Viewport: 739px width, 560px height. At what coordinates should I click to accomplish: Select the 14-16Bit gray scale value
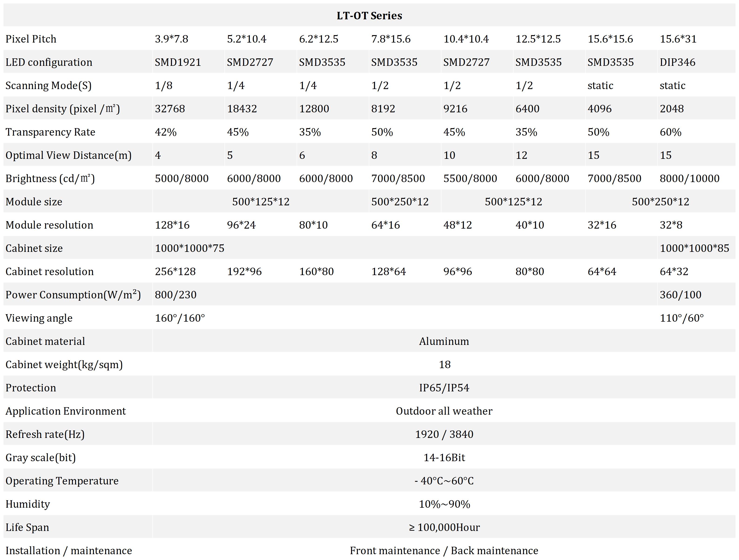coord(444,457)
